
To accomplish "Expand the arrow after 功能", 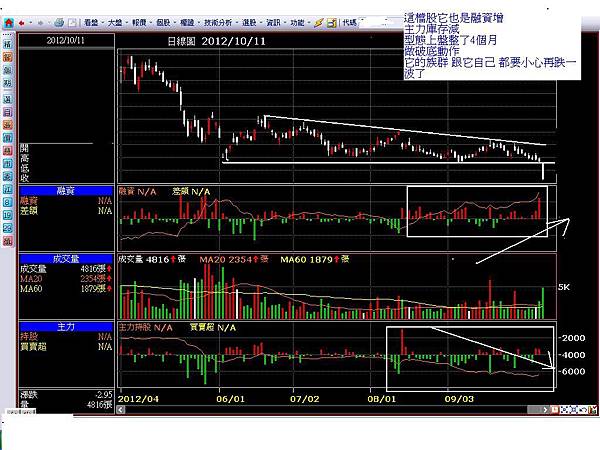I will [309, 23].
